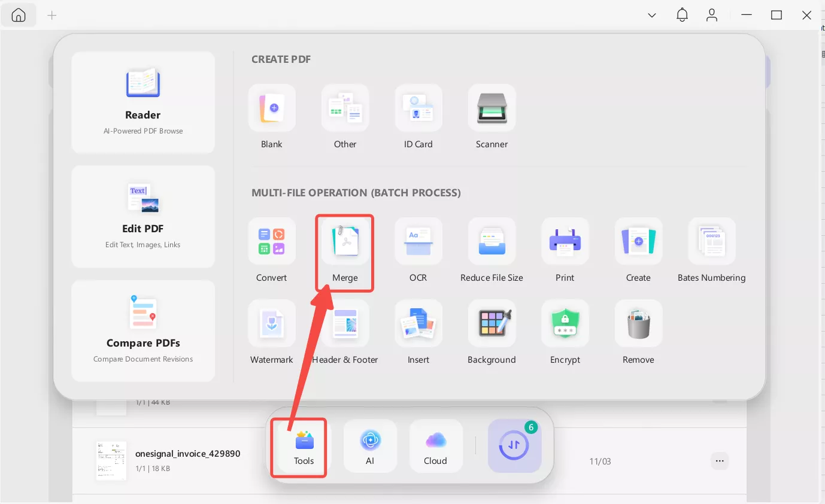Open the Convert tool
Viewport: 825px width, 504px height.
click(272, 242)
